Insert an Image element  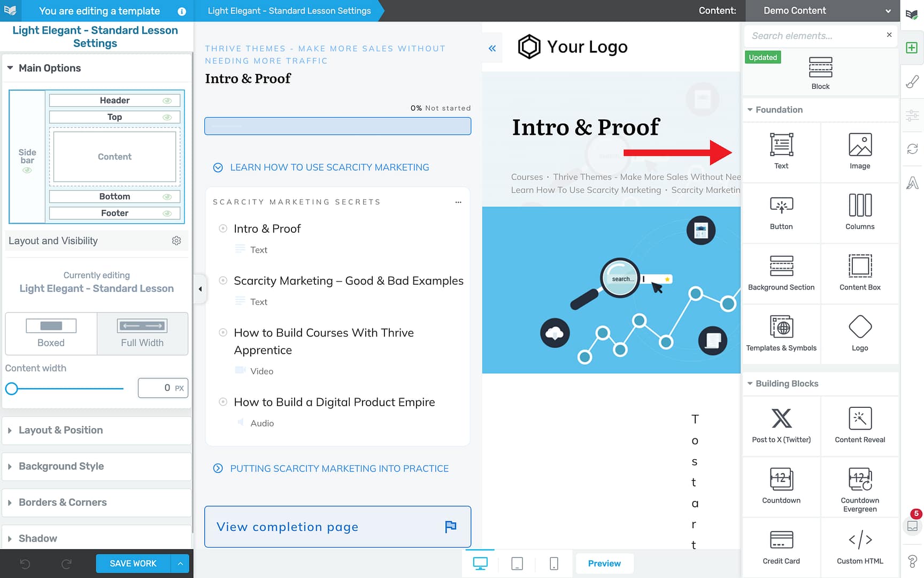pos(859,152)
